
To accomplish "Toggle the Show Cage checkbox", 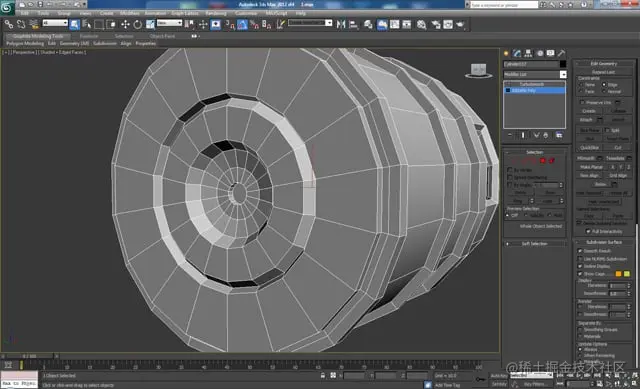I will point(580,274).
